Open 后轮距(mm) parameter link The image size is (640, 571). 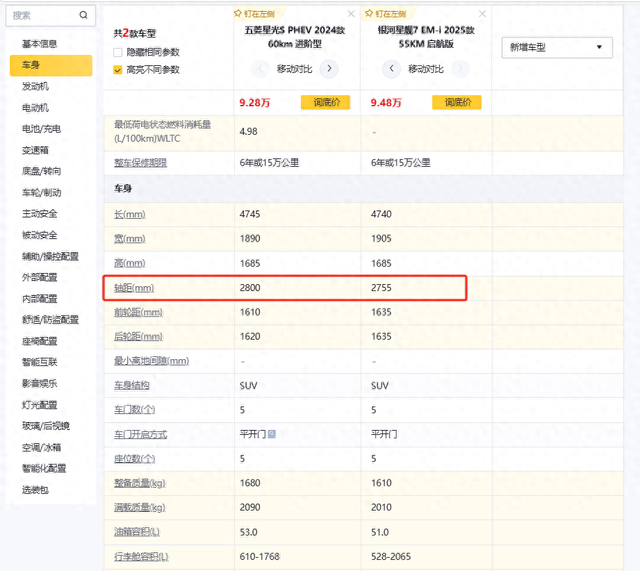pos(138,337)
